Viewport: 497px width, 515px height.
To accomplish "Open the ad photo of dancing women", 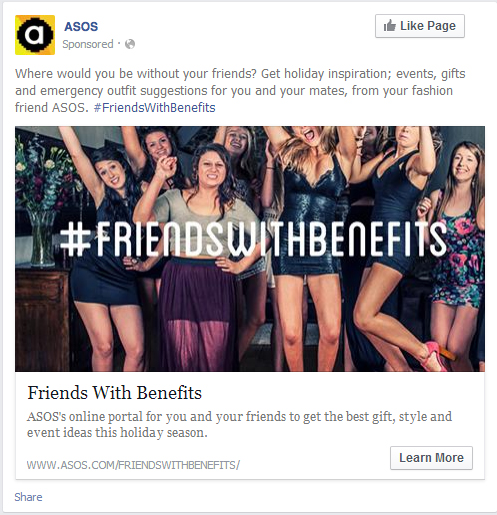I will [250, 249].
